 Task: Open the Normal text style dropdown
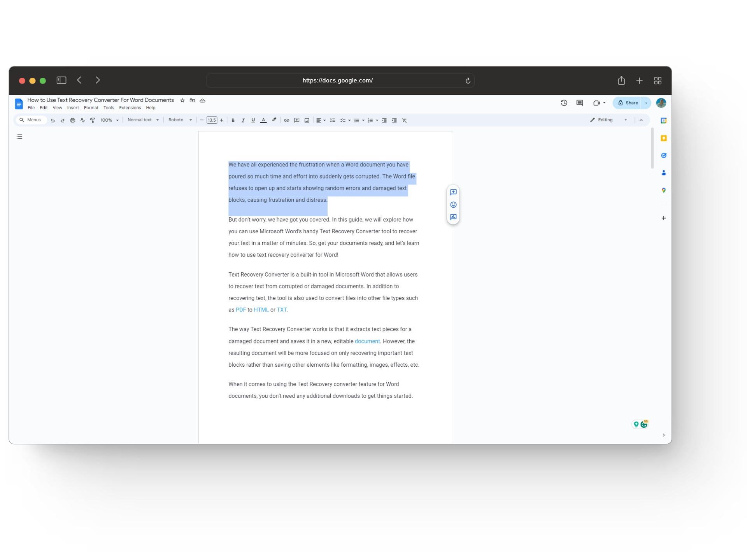pyautogui.click(x=143, y=120)
